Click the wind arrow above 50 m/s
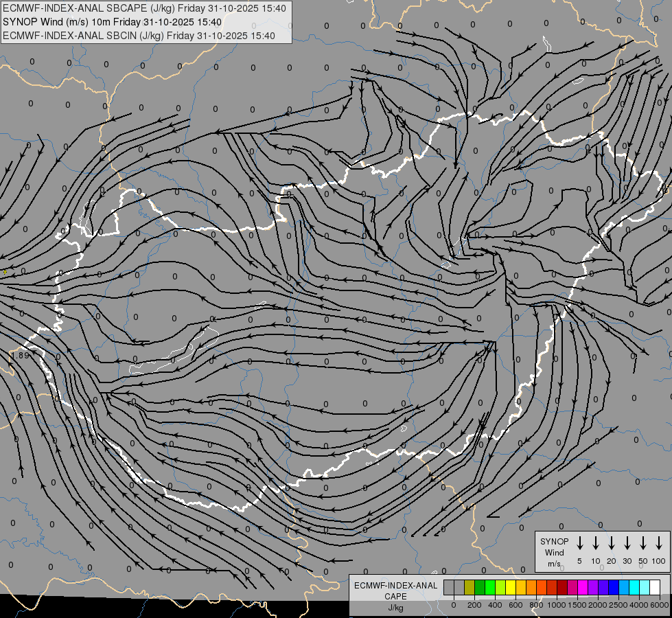This screenshot has height=618, width=672. point(643,543)
